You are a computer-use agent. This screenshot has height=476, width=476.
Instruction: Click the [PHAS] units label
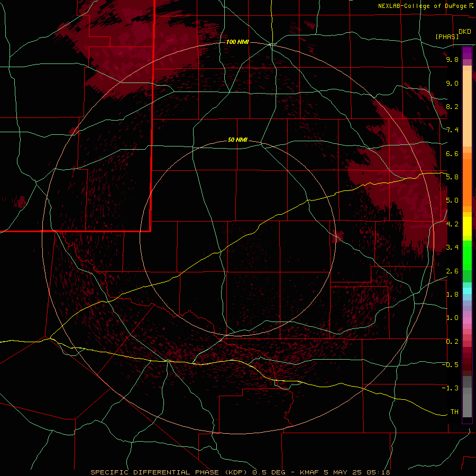pyautogui.click(x=447, y=36)
